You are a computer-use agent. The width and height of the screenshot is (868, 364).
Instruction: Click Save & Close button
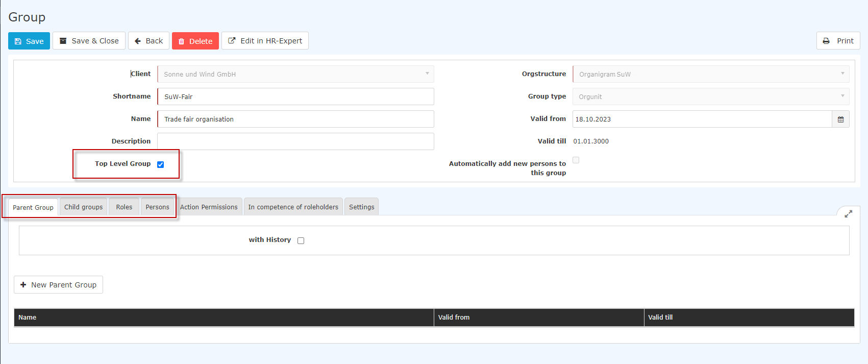89,41
